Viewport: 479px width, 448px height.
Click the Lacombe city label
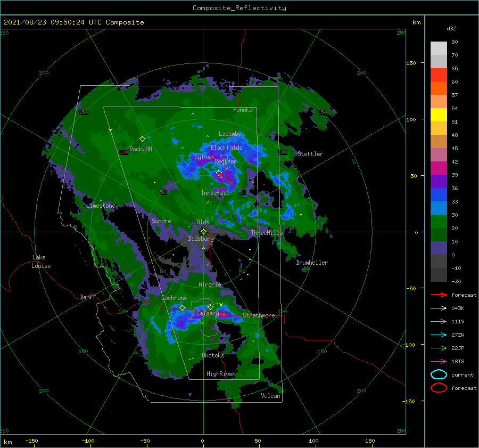pyautogui.click(x=230, y=134)
